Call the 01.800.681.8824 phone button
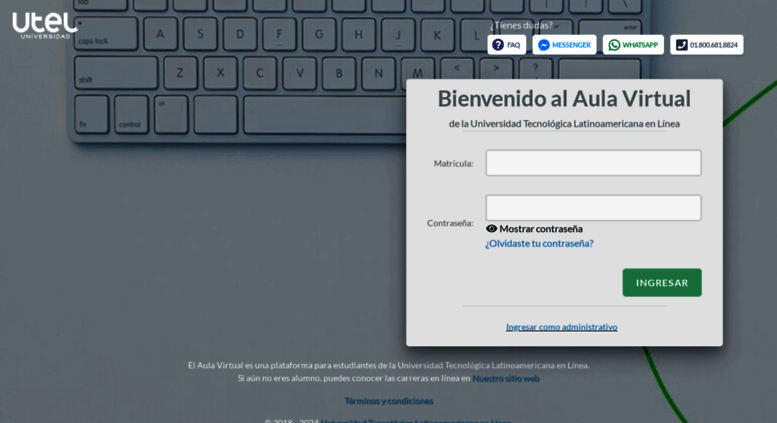Screen dimensions: 777x423 click(x=707, y=45)
